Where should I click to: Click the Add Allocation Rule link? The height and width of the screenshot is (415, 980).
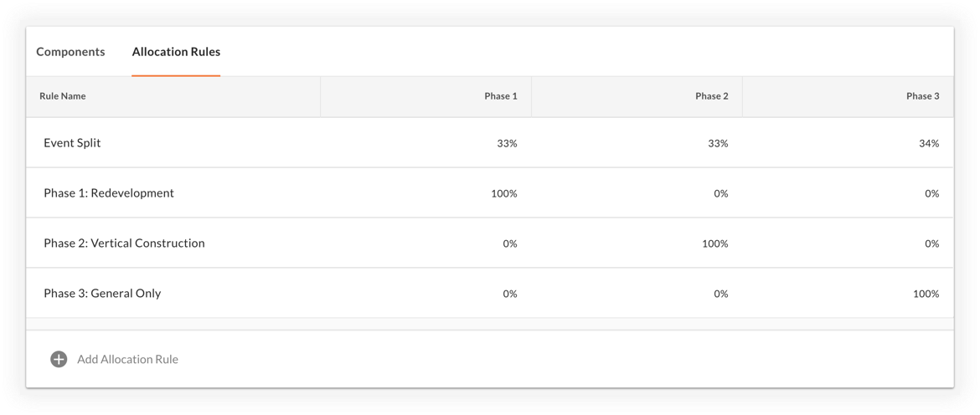[127, 360]
